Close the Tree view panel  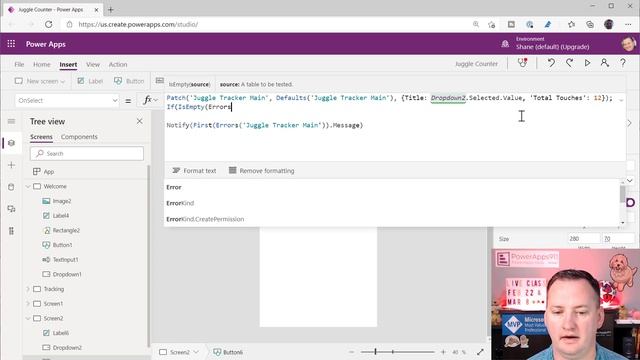click(140, 121)
